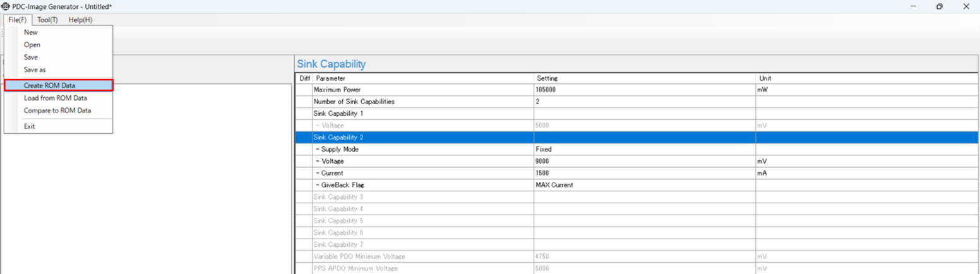980x274 pixels.
Task: Open the File(F) menu
Action: [x=17, y=20]
